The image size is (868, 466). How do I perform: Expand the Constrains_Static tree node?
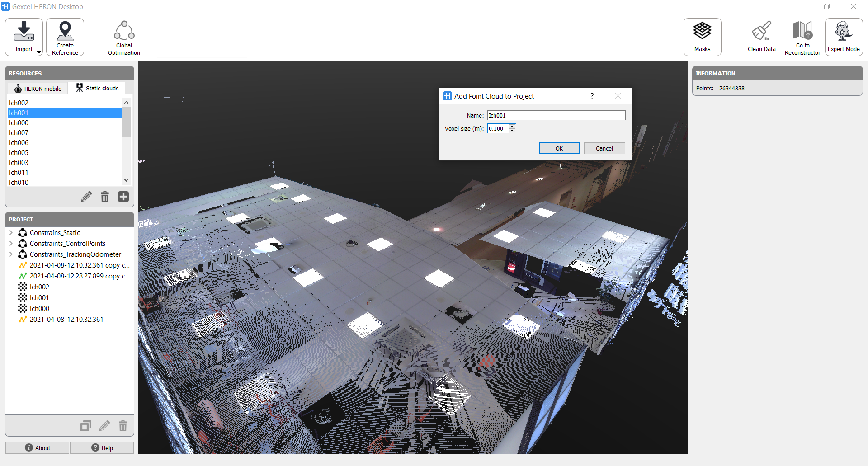pyautogui.click(x=11, y=233)
